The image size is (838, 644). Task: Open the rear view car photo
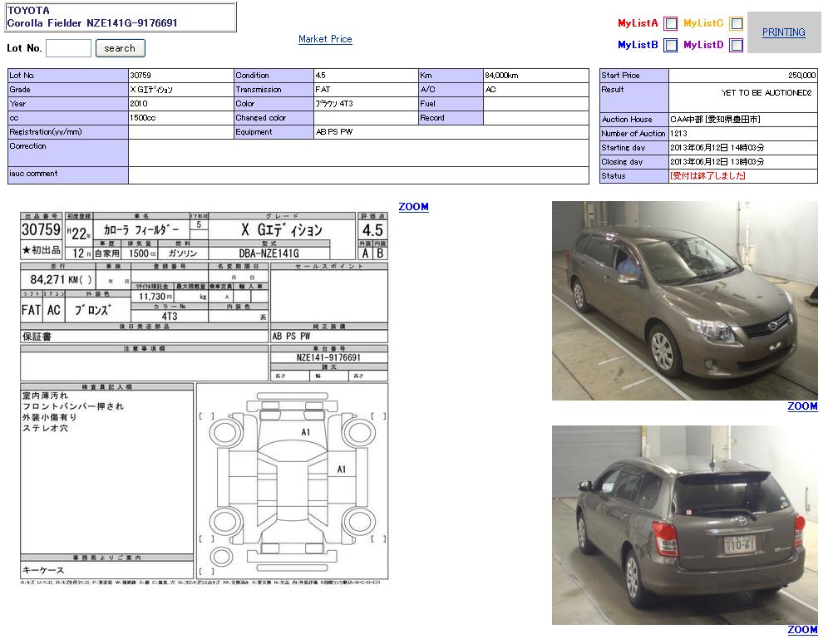coord(684,524)
